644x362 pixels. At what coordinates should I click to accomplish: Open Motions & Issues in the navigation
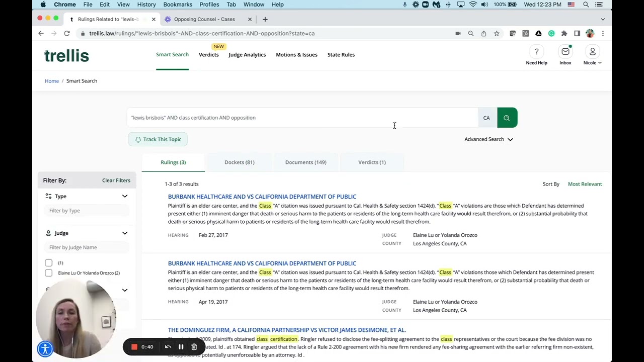tap(296, 55)
